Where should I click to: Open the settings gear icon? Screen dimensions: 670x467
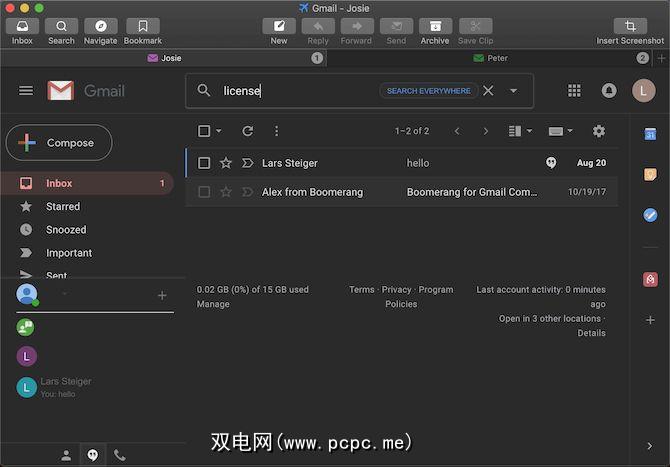pos(599,131)
